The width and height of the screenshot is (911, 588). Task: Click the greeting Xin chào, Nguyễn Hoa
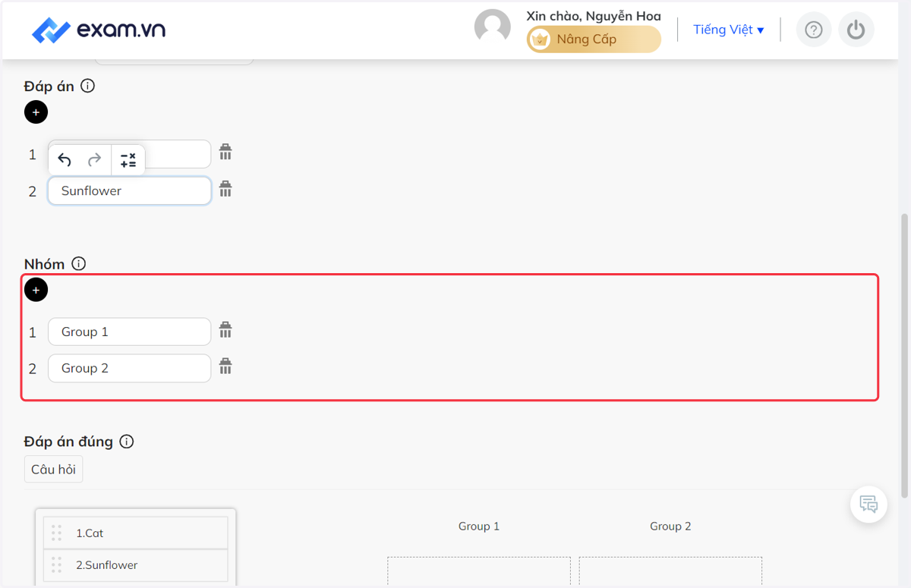594,16
